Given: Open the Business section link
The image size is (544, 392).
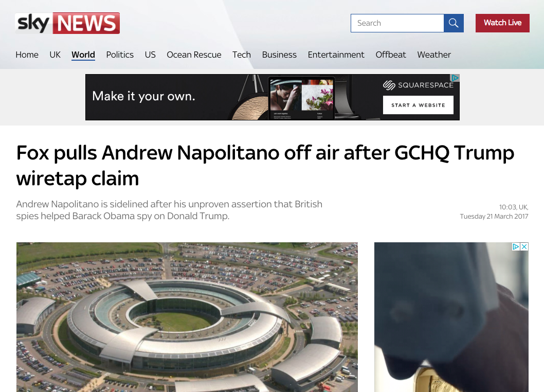Looking at the screenshot, I should point(279,55).
